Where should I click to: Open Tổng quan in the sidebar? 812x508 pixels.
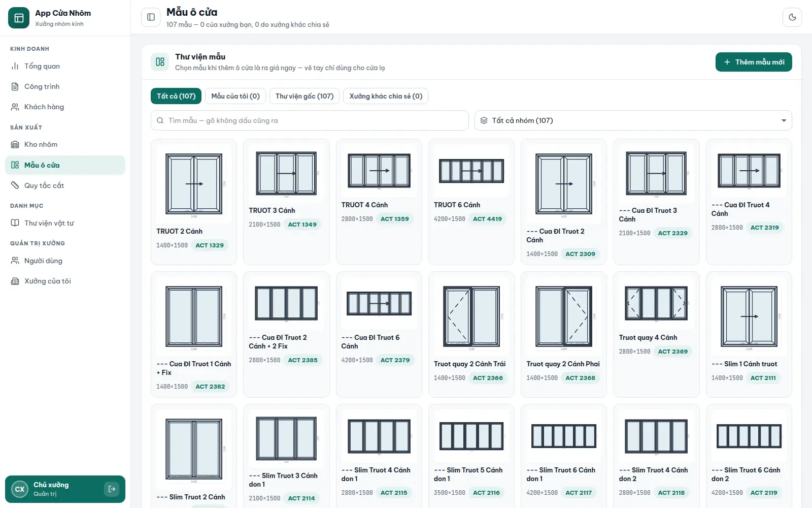pos(65,66)
